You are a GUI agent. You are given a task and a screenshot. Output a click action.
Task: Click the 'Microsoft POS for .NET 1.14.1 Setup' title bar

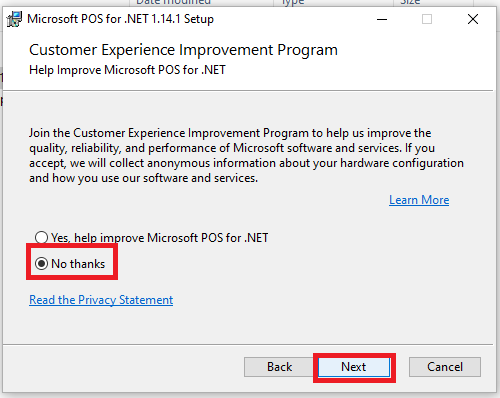pos(120,19)
